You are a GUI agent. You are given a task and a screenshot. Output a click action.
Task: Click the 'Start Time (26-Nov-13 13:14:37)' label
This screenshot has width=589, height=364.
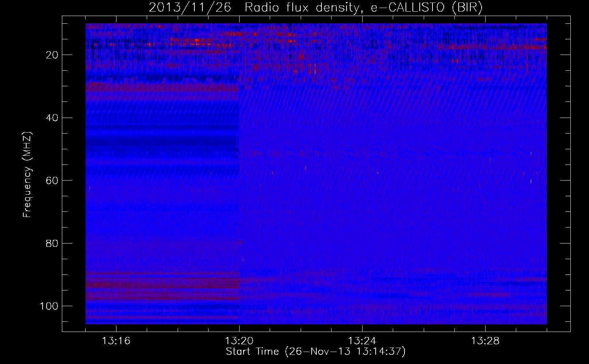point(316,352)
